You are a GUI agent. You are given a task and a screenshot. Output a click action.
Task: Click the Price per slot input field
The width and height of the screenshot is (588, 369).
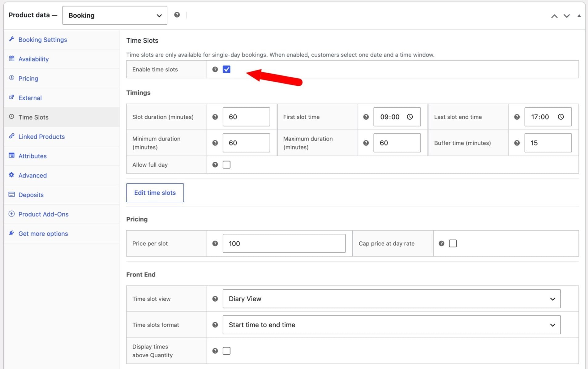click(x=284, y=244)
